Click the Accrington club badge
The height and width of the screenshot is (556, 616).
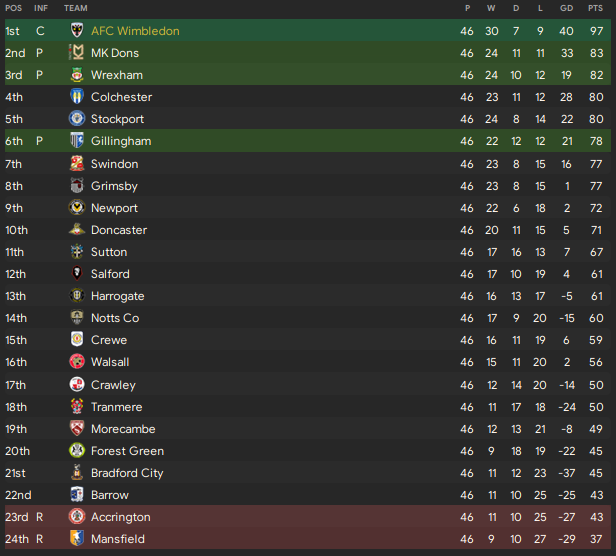pos(77,517)
